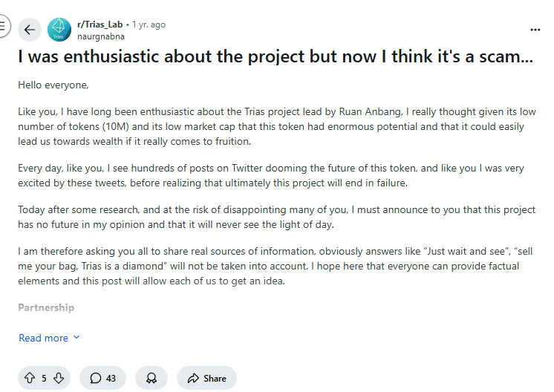Image resolution: width=554 pixels, height=392 pixels.
Task: Go back using the left arrow button
Action: coord(30,30)
